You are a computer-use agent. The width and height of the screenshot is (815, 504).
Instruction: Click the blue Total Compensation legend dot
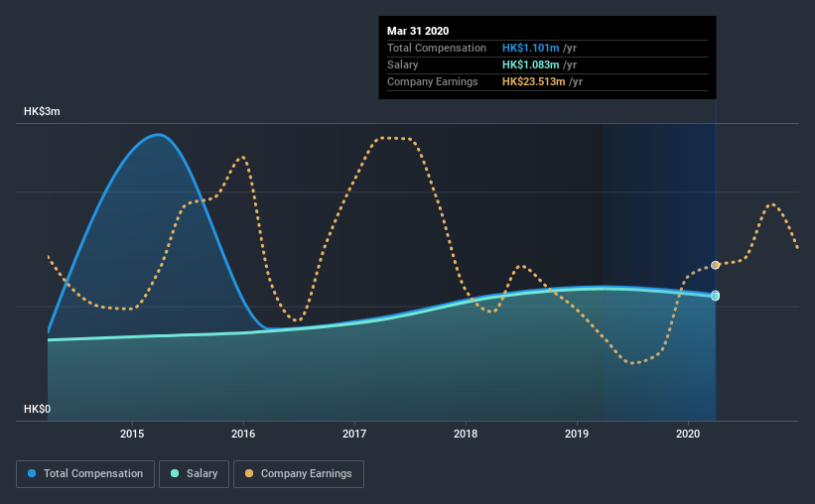(32, 473)
